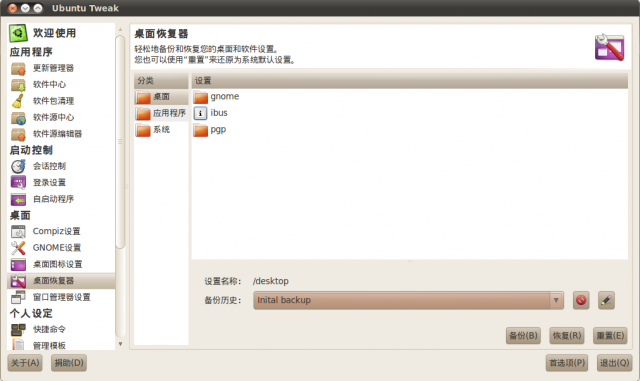Open 快捷命令 shortcut commands

point(61,330)
